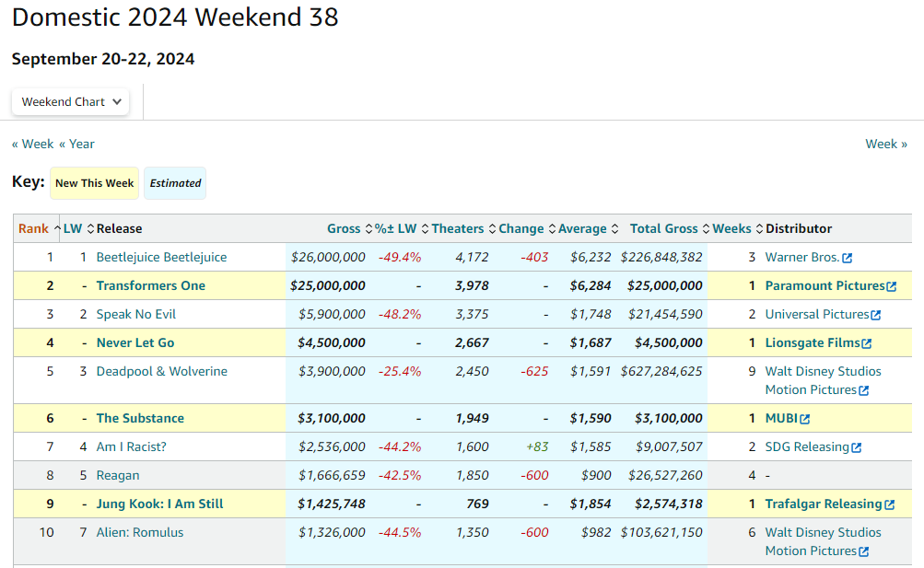
Task: Go to previous year link
Action: [x=76, y=145]
